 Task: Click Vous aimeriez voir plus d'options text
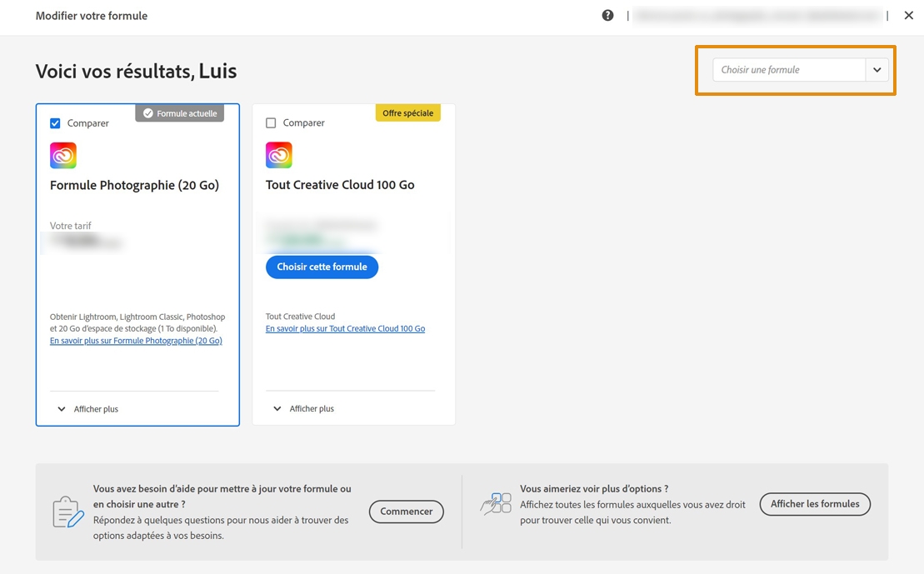click(594, 488)
